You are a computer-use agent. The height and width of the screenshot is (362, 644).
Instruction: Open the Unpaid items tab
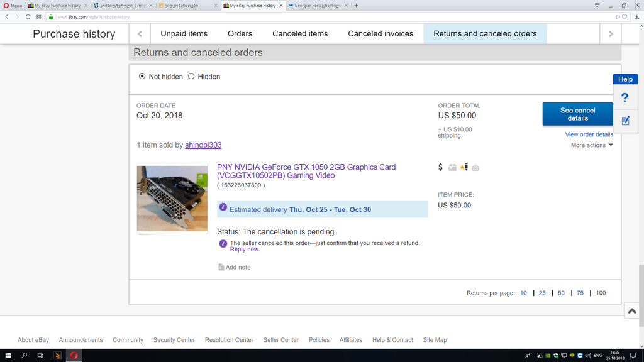184,34
